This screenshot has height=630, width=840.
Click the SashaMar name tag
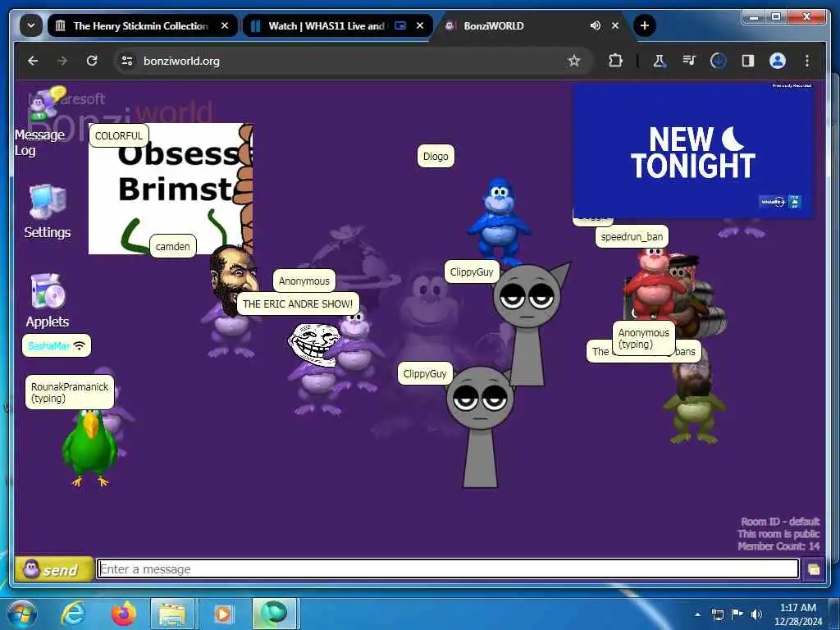click(x=57, y=345)
